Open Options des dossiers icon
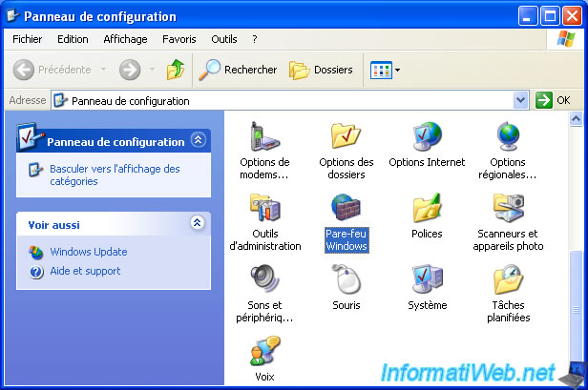The height and width of the screenshot is (390, 588). tap(346, 136)
